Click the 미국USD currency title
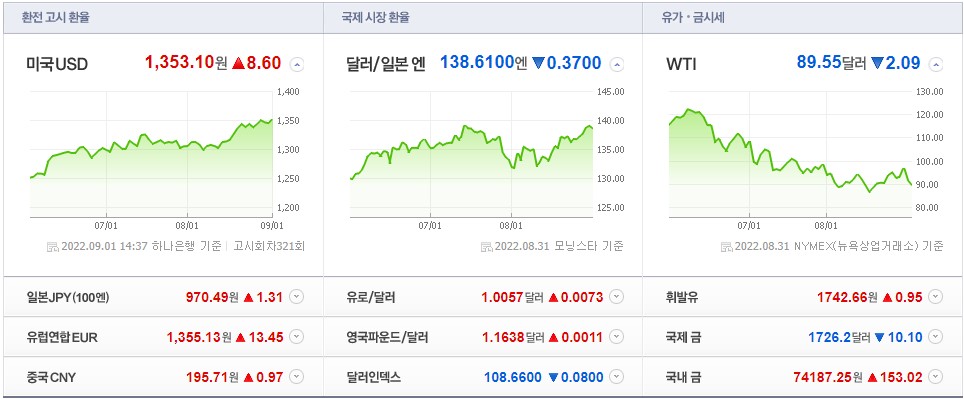The height and width of the screenshot is (399, 964). [x=57, y=64]
